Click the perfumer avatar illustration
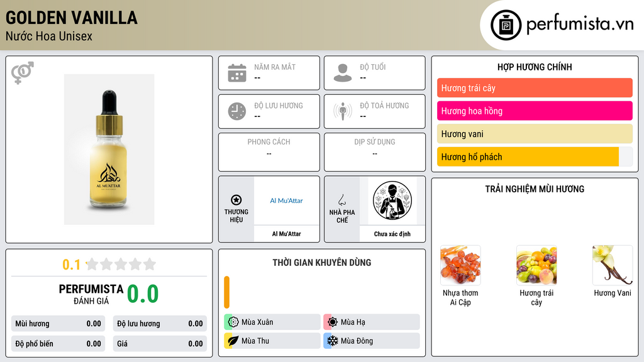The height and width of the screenshot is (362, 644). pos(392,200)
